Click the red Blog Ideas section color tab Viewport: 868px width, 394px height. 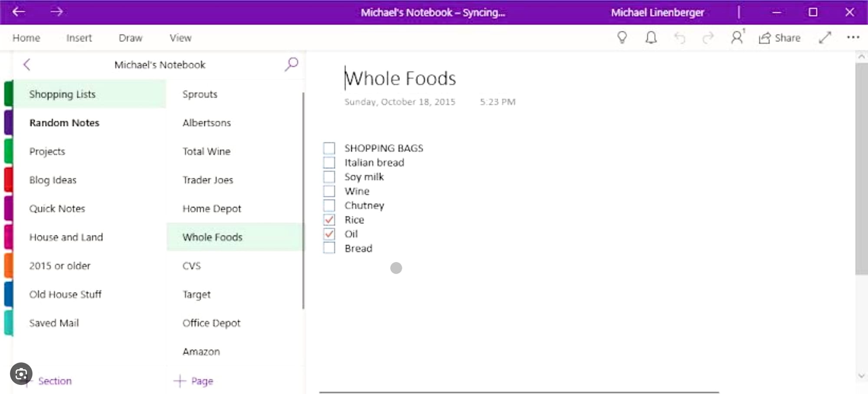click(x=8, y=180)
